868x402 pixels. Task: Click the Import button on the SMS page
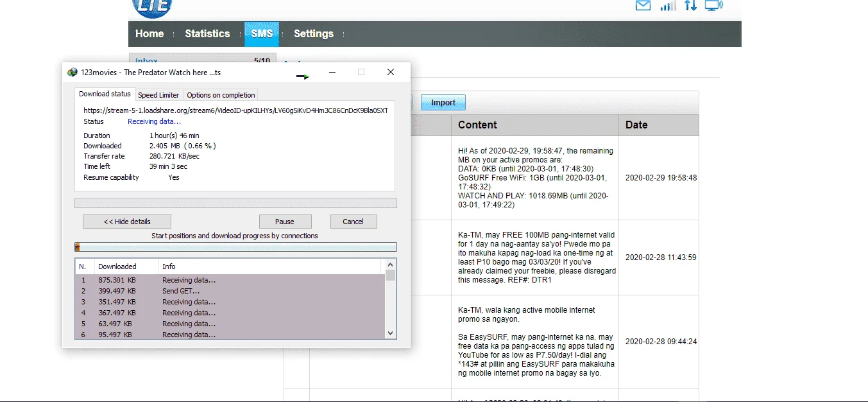point(443,103)
